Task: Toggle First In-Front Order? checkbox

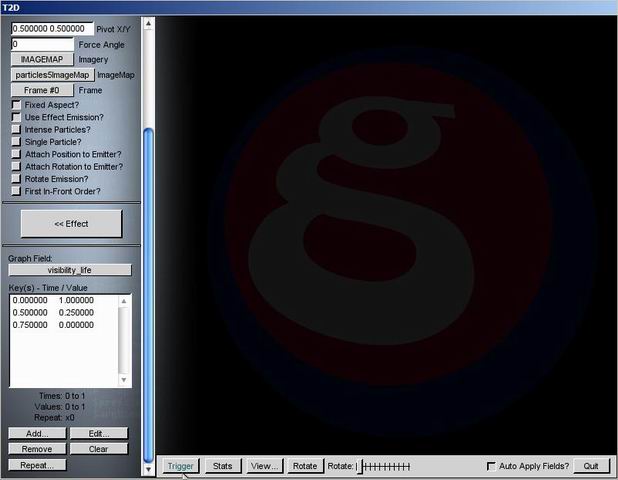Action: pyautogui.click(x=16, y=191)
